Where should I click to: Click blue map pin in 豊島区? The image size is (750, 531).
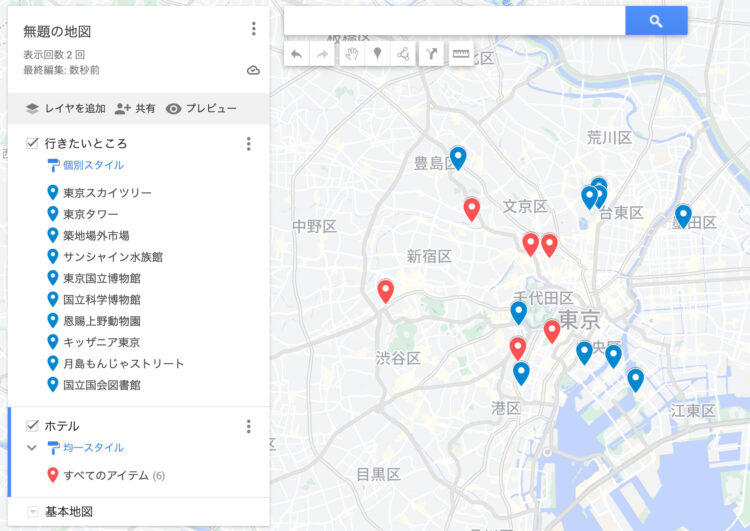point(458,158)
